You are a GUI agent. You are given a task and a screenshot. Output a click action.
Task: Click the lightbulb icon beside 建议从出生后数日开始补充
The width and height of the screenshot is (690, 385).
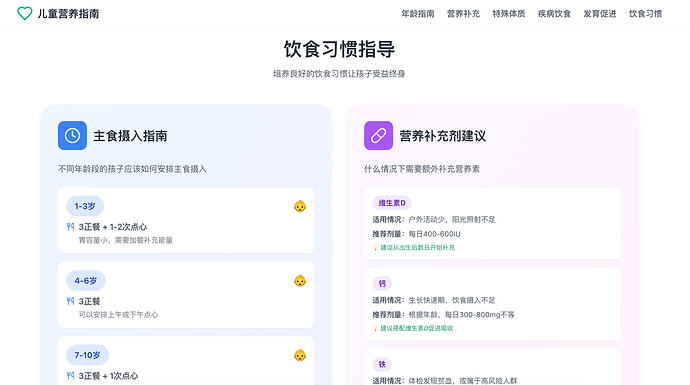pyautogui.click(x=375, y=248)
